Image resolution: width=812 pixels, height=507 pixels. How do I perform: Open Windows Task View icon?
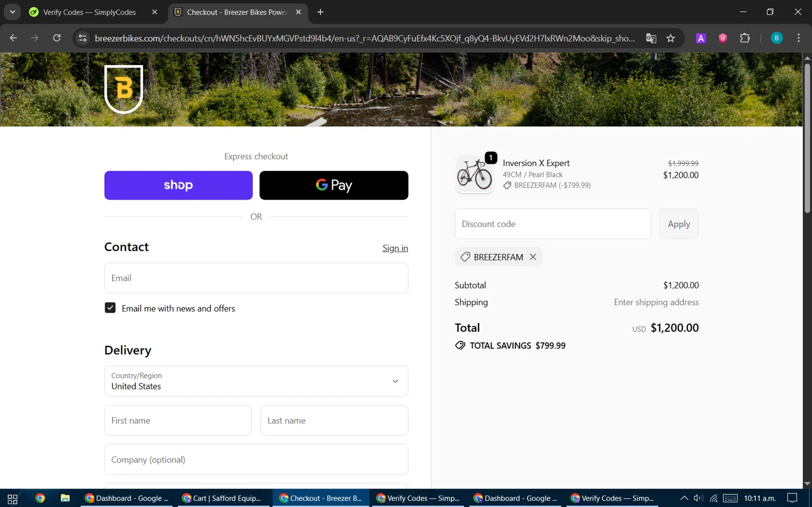[x=12, y=498]
